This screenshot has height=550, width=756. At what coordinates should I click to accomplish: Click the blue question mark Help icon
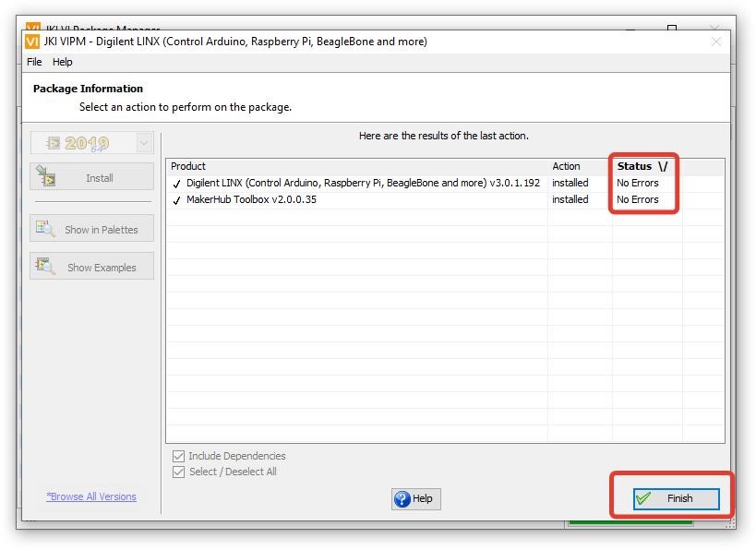[402, 498]
